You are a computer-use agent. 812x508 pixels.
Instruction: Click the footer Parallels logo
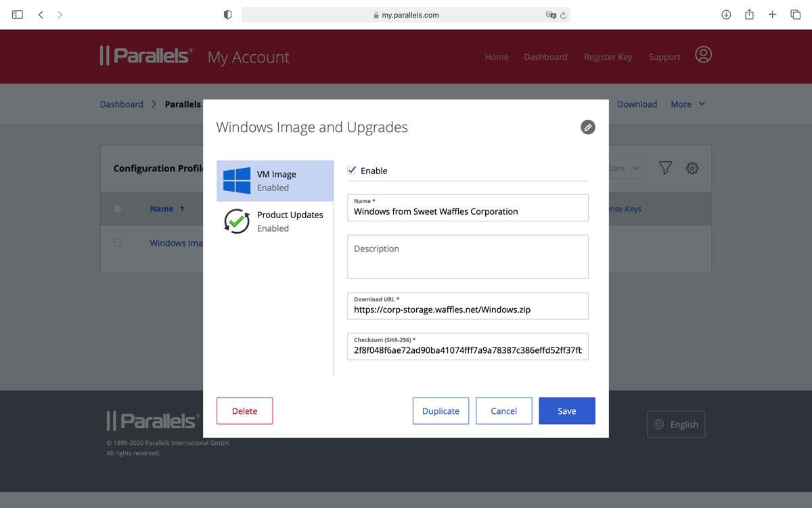coord(153,421)
